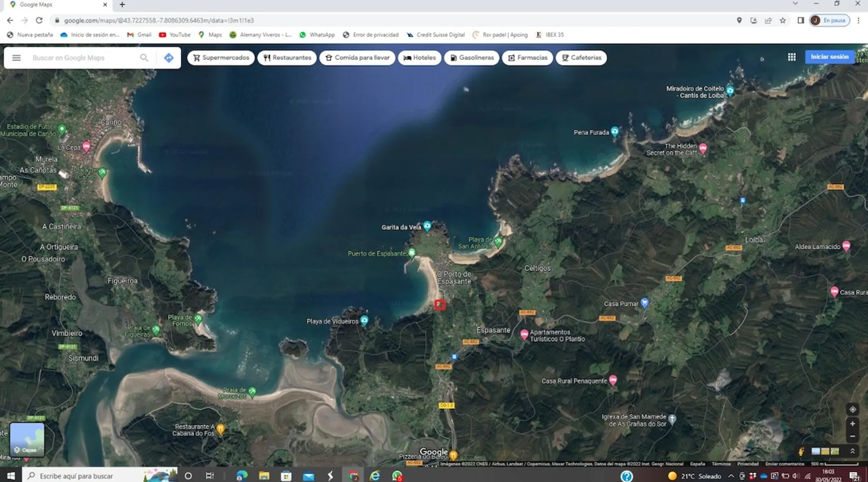Open the Google Maps hamburger menu
The width and height of the screenshot is (868, 482).
tap(16, 58)
